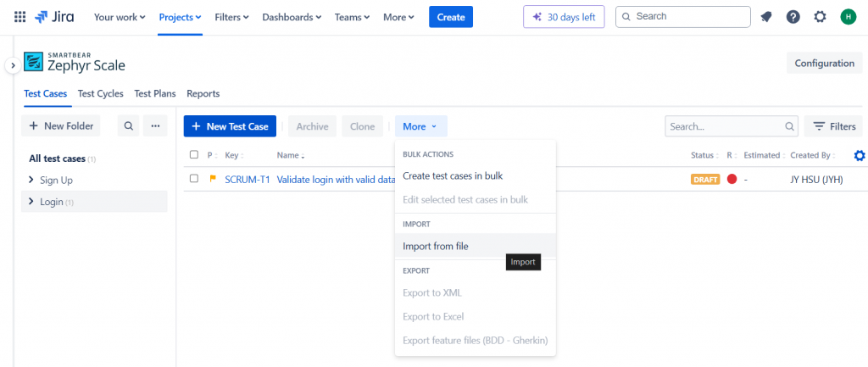This screenshot has height=367, width=868.
Task: Switch to the Test Plans tab
Action: (x=155, y=93)
